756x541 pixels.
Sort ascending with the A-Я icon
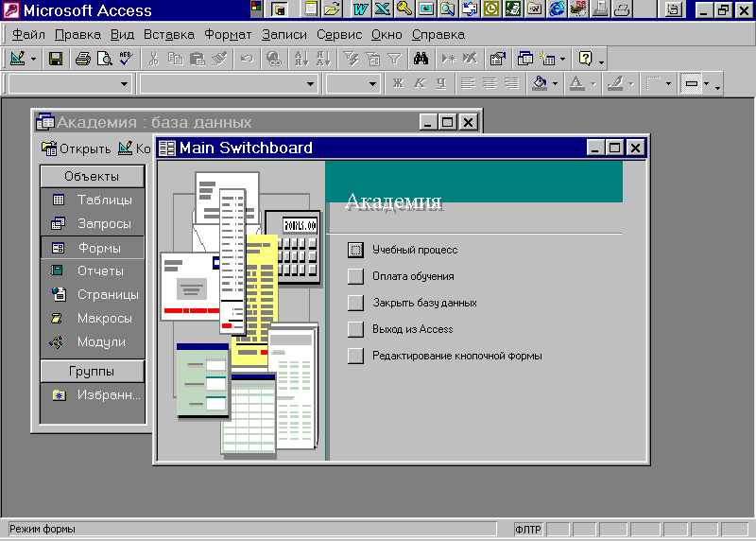[x=301, y=59]
